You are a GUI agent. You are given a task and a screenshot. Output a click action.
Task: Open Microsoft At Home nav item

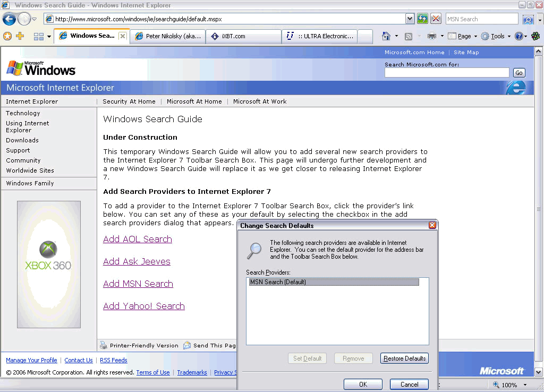tap(194, 101)
